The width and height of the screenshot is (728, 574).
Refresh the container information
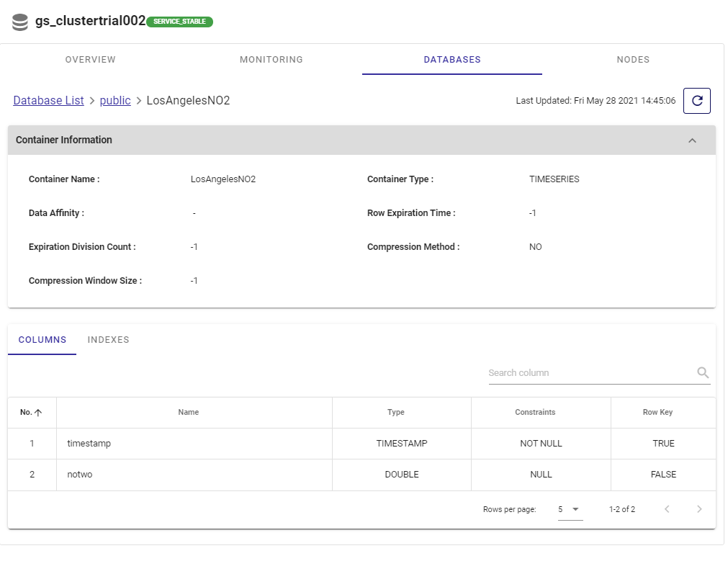[x=696, y=101]
